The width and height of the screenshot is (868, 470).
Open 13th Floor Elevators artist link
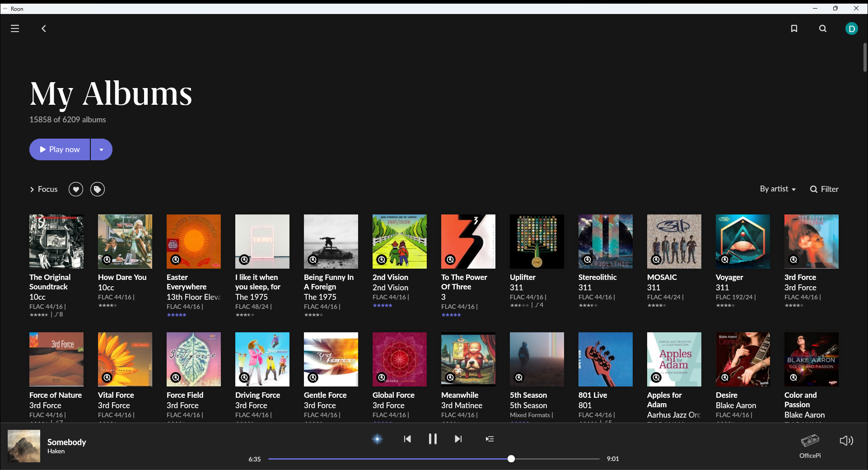pyautogui.click(x=194, y=297)
